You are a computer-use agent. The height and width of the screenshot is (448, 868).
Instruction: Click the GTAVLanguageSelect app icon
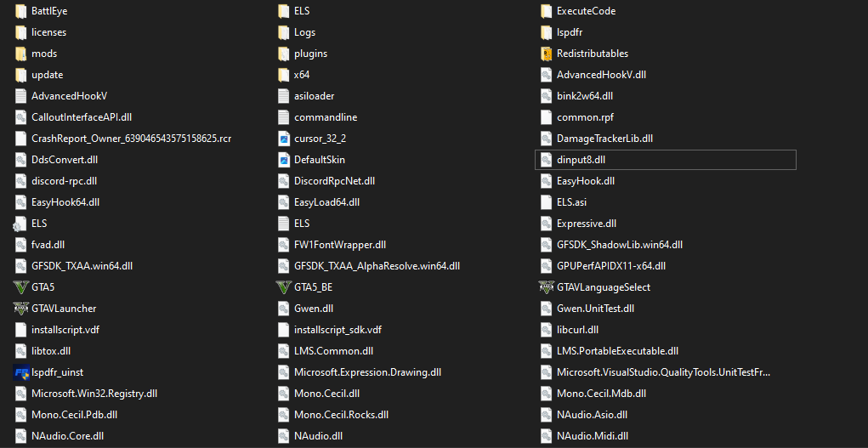pos(547,287)
